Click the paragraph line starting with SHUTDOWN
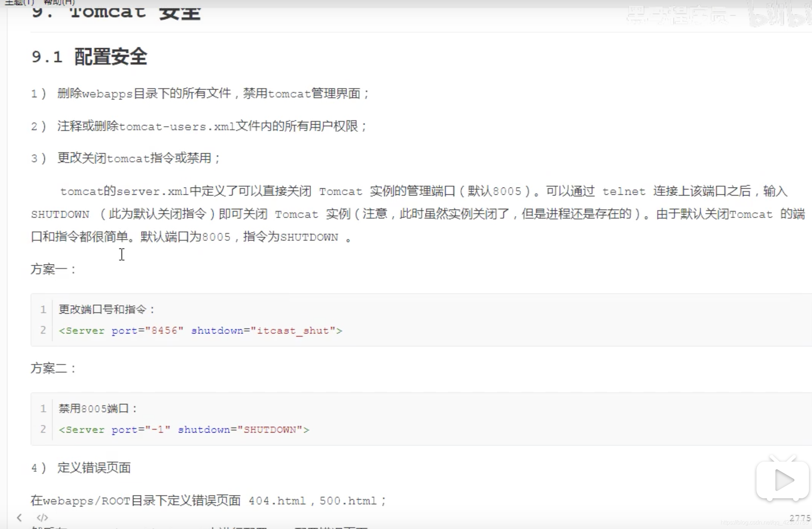The image size is (812, 529). (x=418, y=214)
